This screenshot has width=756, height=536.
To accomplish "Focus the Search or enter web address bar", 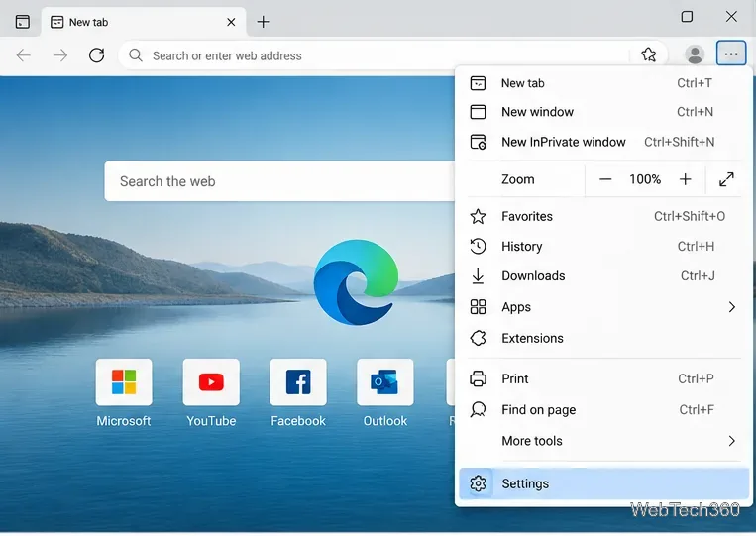I will tap(392, 55).
